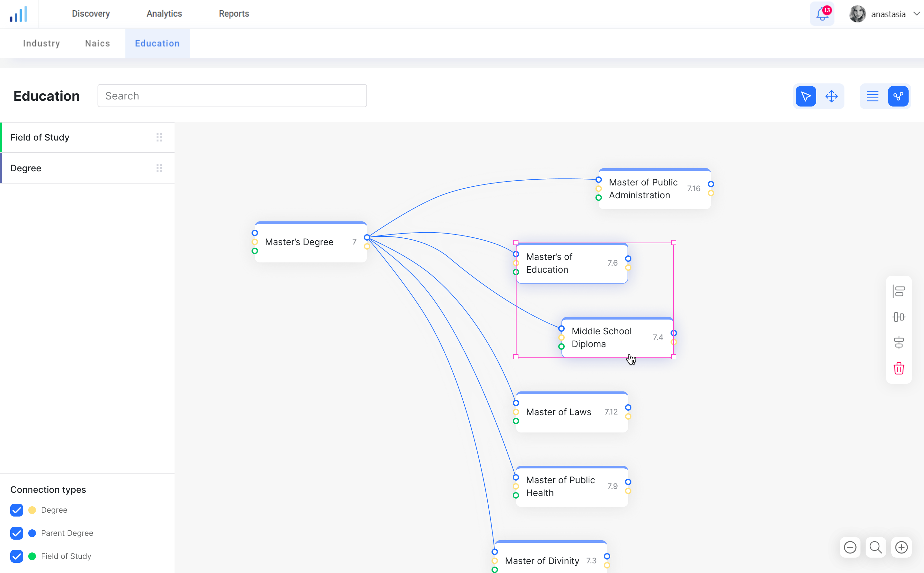
Task: Click the 7.12 value on Master of Laws
Action: [611, 412]
